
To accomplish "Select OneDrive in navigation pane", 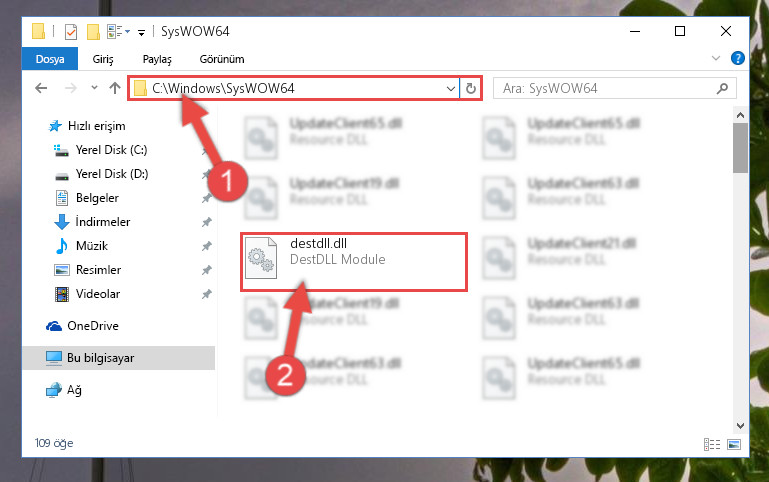I will [x=93, y=326].
